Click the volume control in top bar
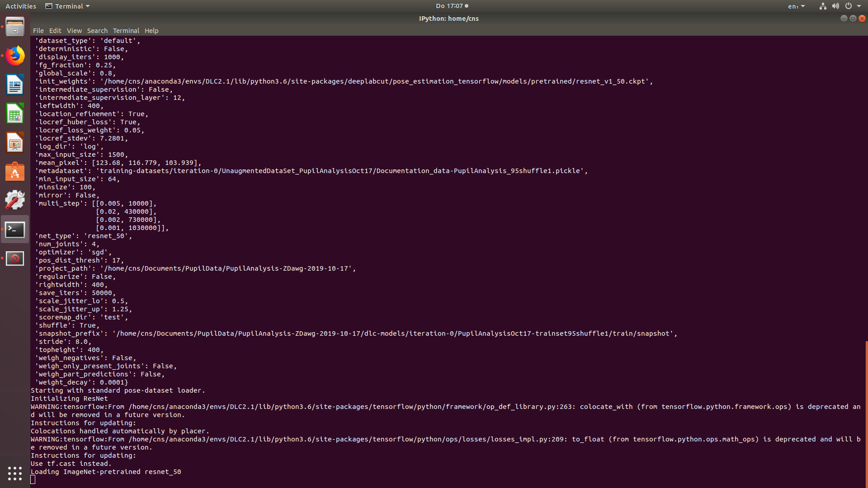Viewport: 868px width, 488px height. click(x=835, y=6)
